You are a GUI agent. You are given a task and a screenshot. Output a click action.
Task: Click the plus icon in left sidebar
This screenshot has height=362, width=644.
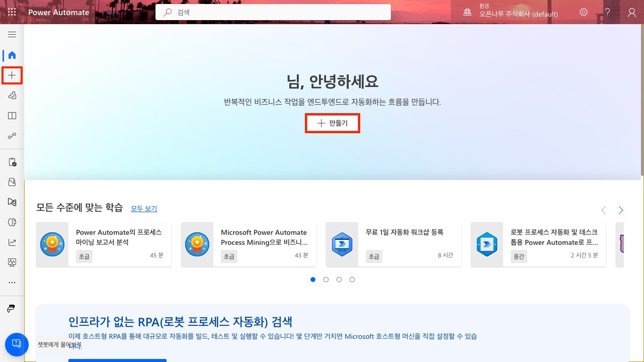tap(12, 76)
